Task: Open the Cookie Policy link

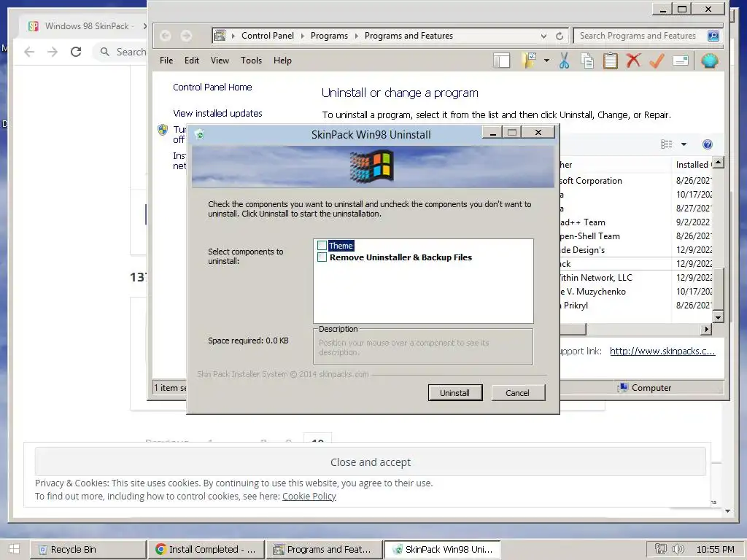Action: [309, 496]
